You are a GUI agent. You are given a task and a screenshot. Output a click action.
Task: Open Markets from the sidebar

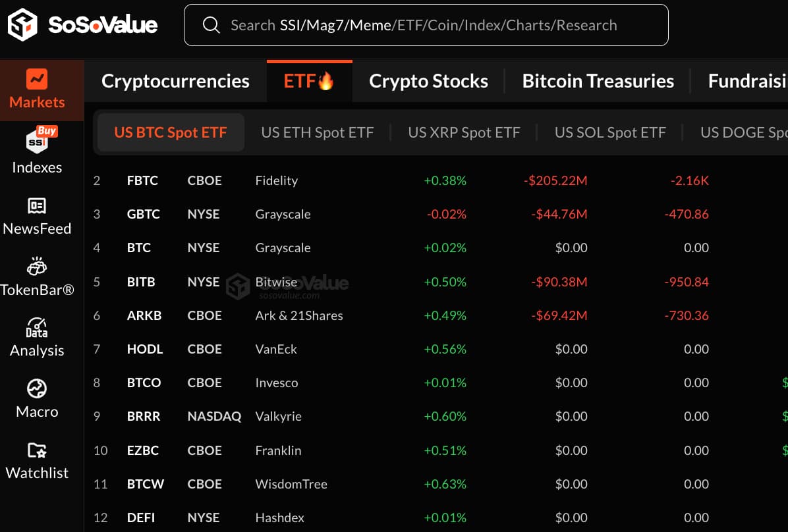pyautogui.click(x=37, y=90)
